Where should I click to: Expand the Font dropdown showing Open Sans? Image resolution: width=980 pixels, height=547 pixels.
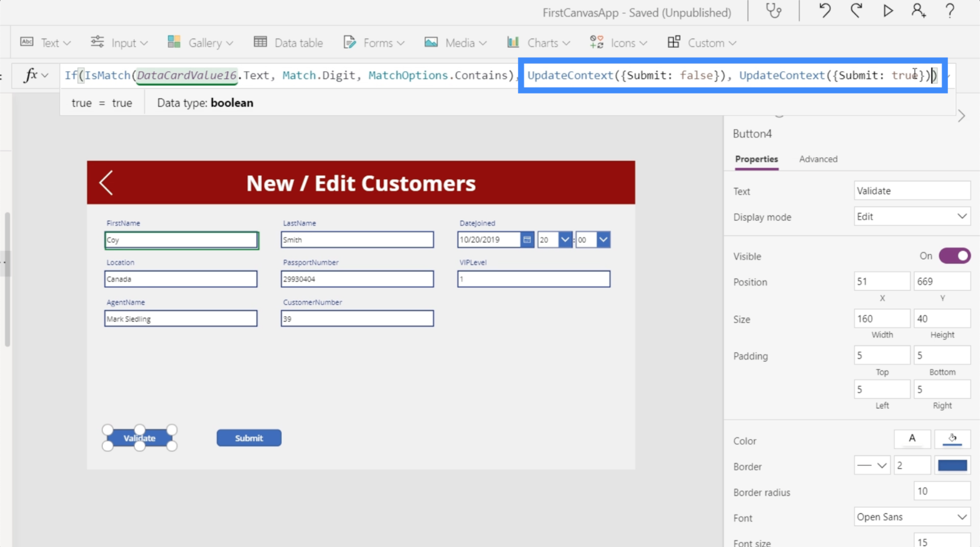(912, 517)
